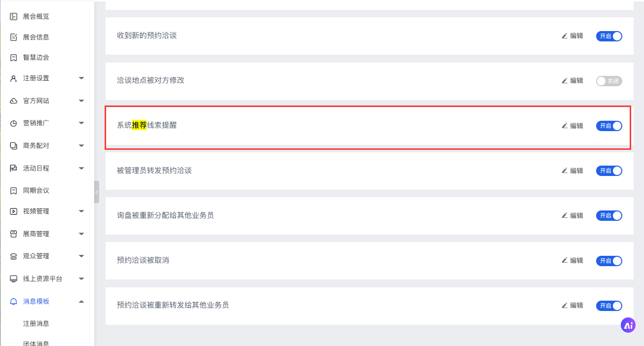Toggle off 预约洽谈被取消 switch
The width and height of the screenshot is (644, 346).
coord(609,261)
